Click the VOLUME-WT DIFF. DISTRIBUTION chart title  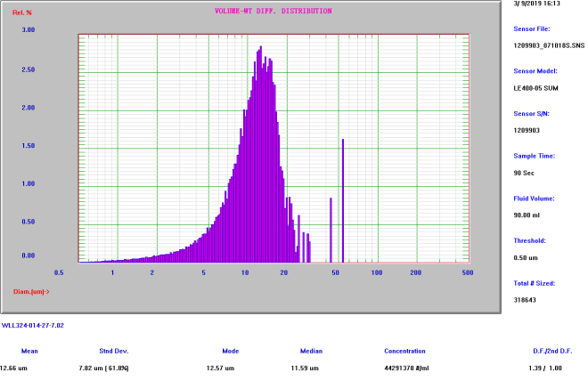click(x=274, y=12)
